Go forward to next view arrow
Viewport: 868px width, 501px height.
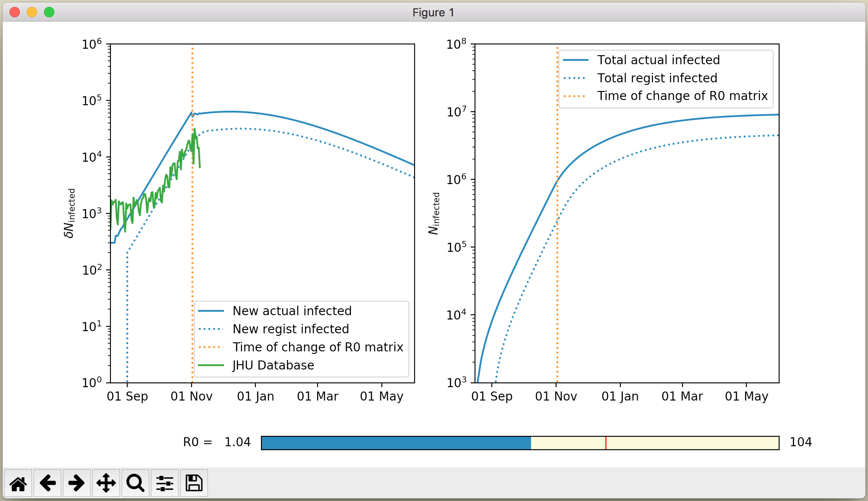77,483
